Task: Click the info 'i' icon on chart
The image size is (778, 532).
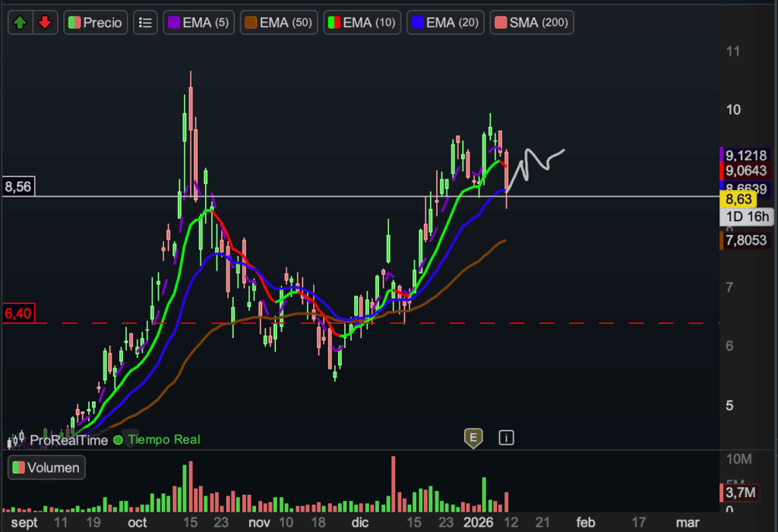Action: [x=507, y=437]
